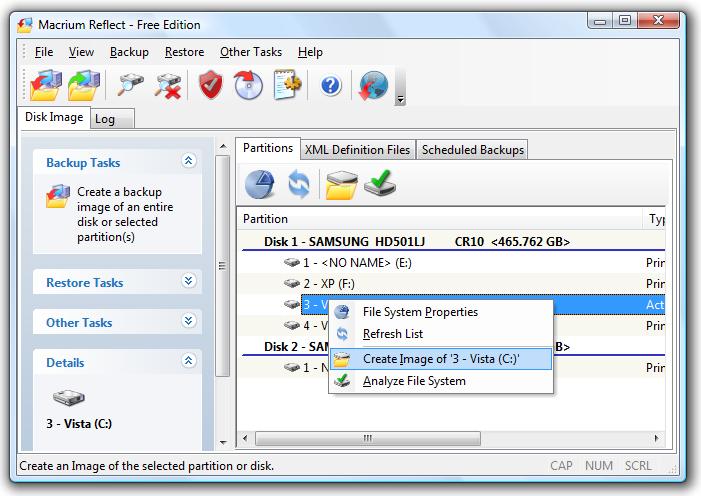Click the detach image red X icon

click(168, 85)
